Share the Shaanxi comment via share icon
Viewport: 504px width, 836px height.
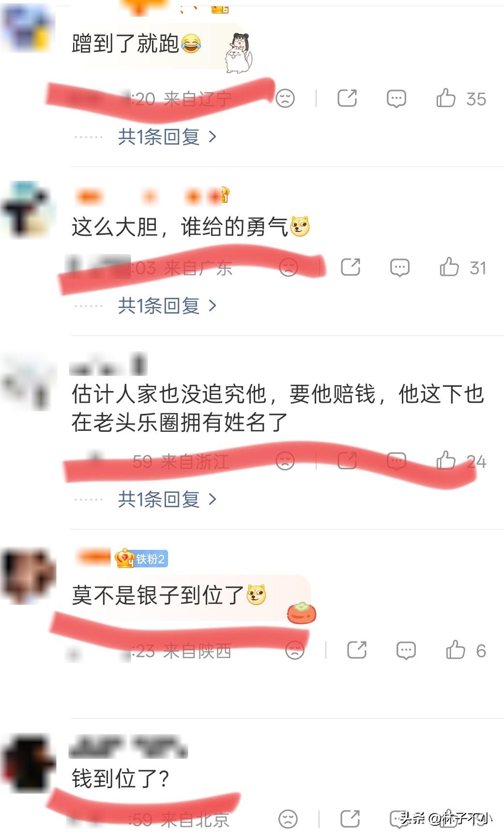pyautogui.click(x=357, y=650)
